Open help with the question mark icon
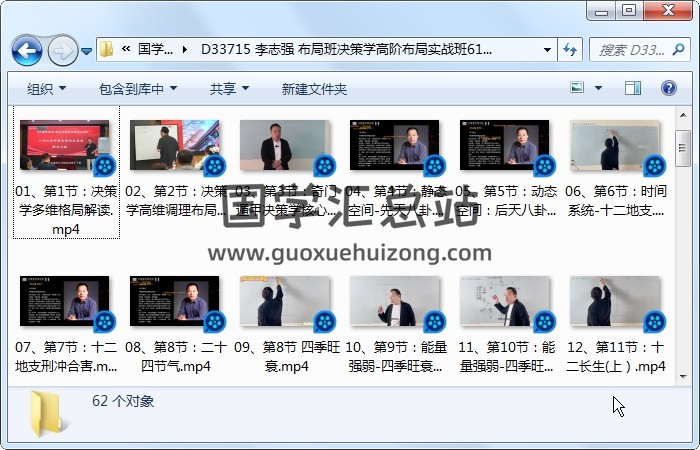The image size is (700, 450). [668, 88]
